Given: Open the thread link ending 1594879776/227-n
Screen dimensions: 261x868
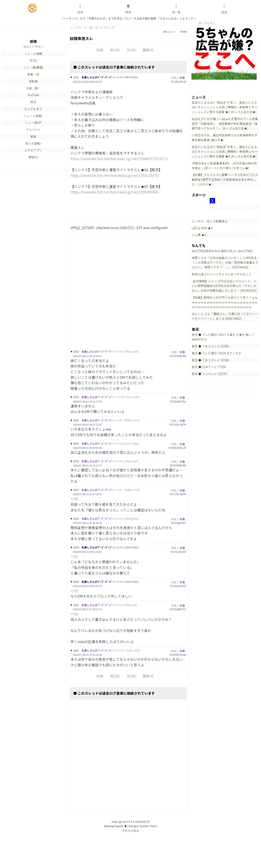Looking at the screenshot, I should pos(119,159).
